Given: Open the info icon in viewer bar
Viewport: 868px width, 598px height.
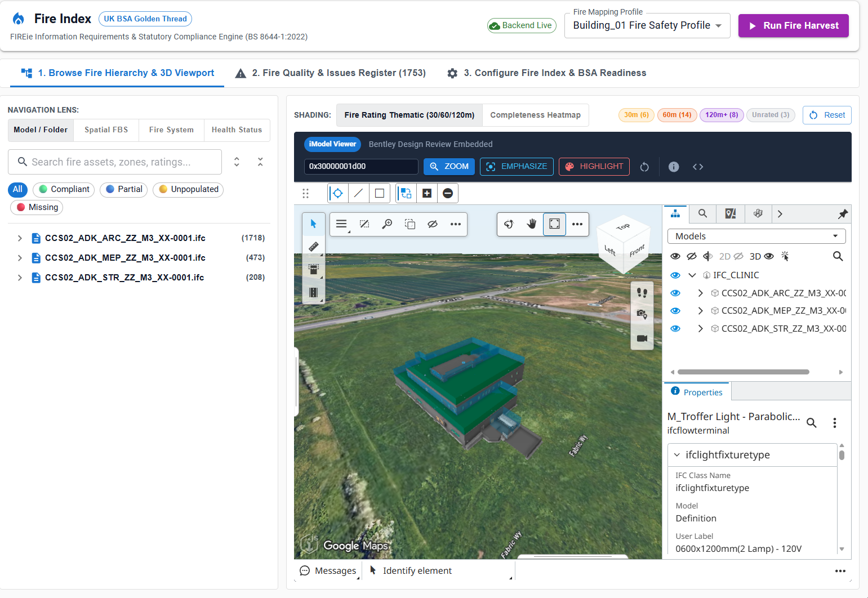Looking at the screenshot, I should pyautogui.click(x=674, y=167).
